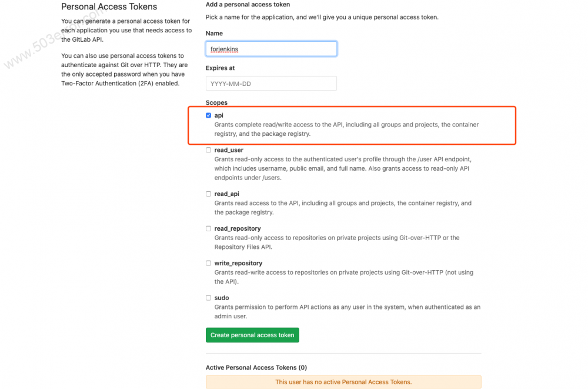Check the sudo scope checkbox
Image resolution: width=588 pixels, height=389 pixels.
click(x=208, y=297)
